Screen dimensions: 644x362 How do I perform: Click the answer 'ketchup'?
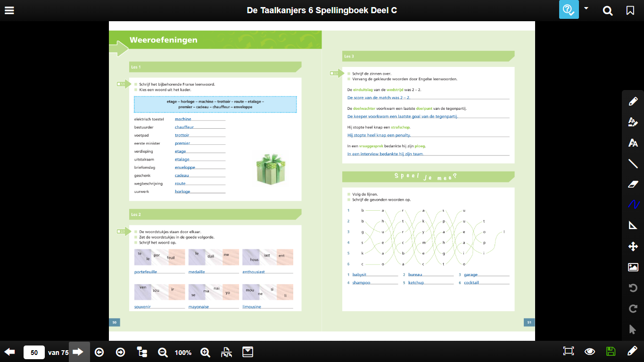(x=416, y=283)
